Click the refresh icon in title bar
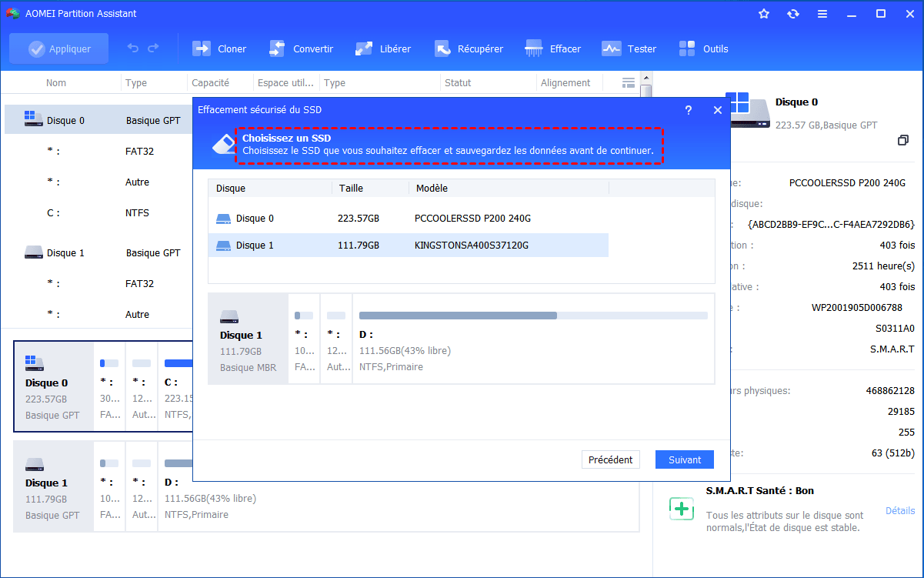 coord(793,14)
